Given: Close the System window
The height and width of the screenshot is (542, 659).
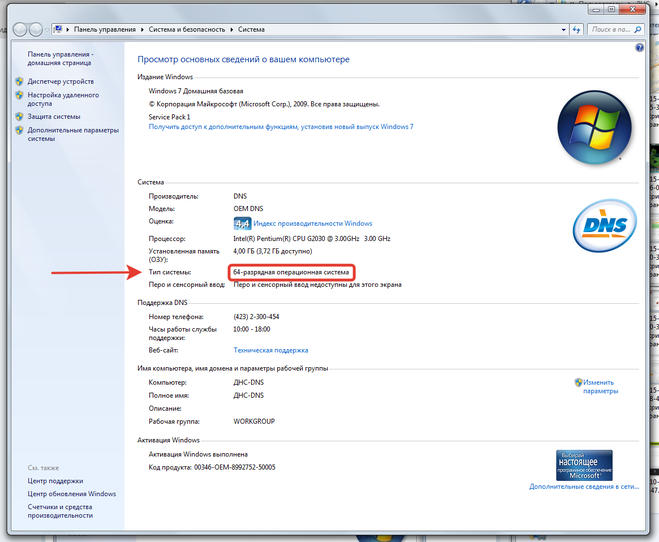Looking at the screenshot, I should click(632, 9).
